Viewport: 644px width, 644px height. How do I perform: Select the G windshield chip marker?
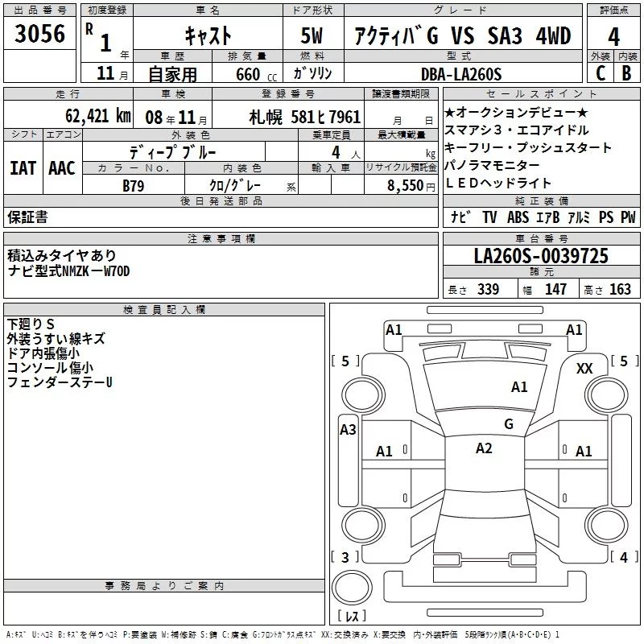508,424
